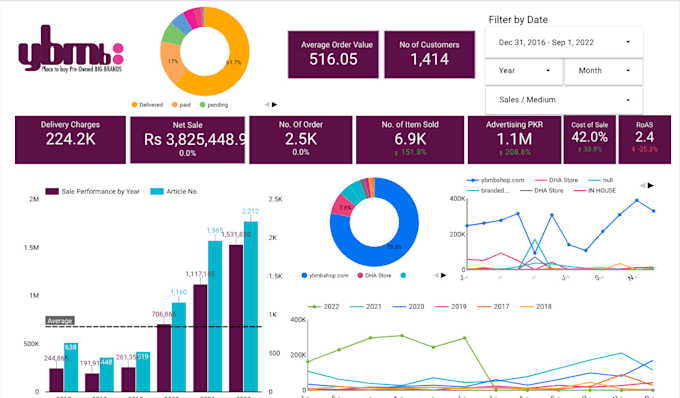This screenshot has width=680, height=398.
Task: Move the sales-medium line chart legend back
Action: 643,186
